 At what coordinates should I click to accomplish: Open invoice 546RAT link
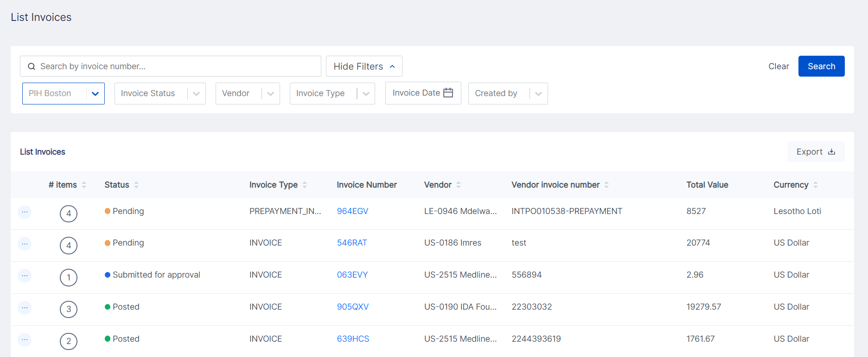tap(352, 243)
